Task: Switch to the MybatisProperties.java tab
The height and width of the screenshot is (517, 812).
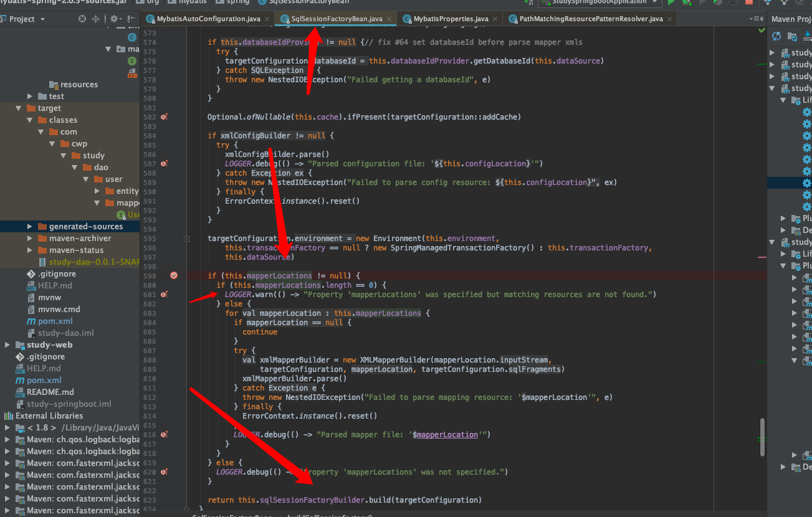Action: [x=452, y=19]
